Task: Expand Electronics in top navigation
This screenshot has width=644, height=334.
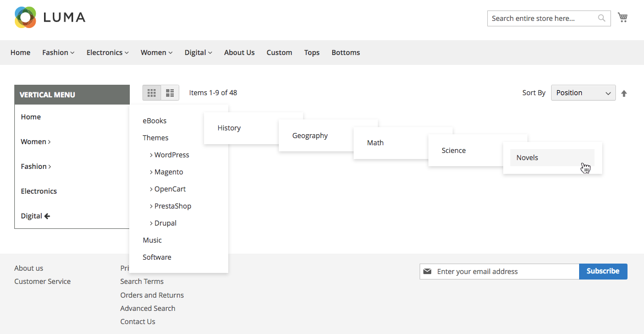Action: [108, 53]
